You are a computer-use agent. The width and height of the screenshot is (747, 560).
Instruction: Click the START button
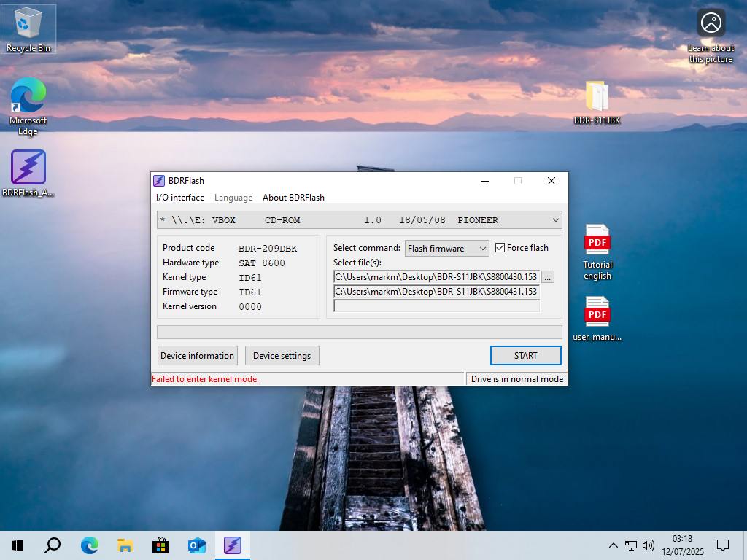525,356
